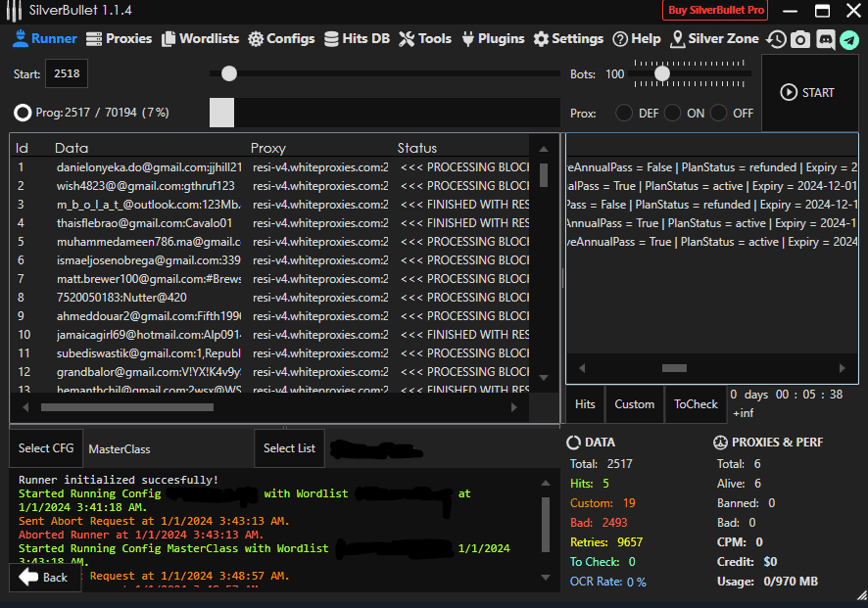Click down arrow of data table scrollbar

pos(544,376)
